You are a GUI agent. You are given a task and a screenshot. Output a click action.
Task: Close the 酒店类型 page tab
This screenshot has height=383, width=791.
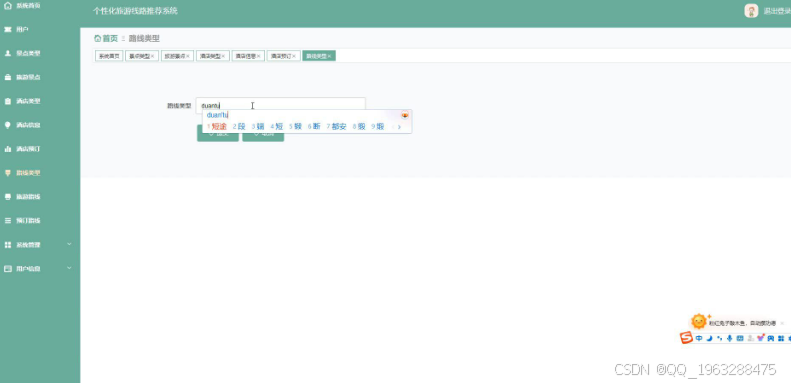pyautogui.click(x=223, y=56)
